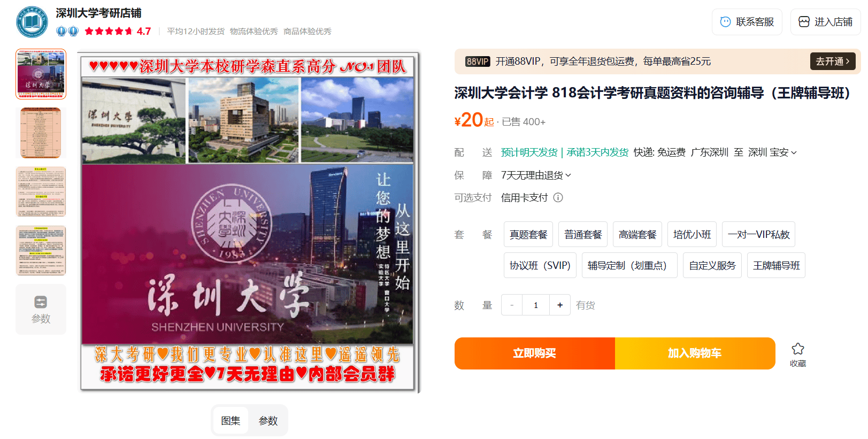Select the 真题套餐 package option

click(528, 234)
